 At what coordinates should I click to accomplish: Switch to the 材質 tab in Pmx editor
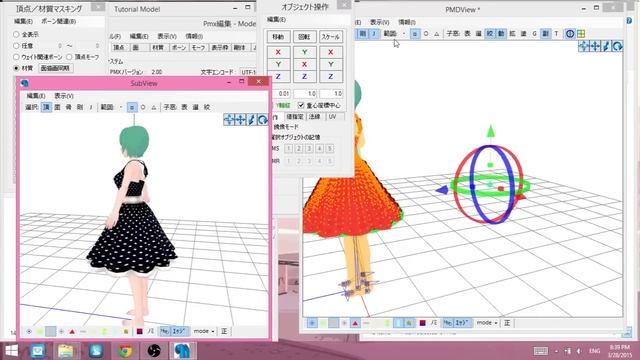[158, 48]
